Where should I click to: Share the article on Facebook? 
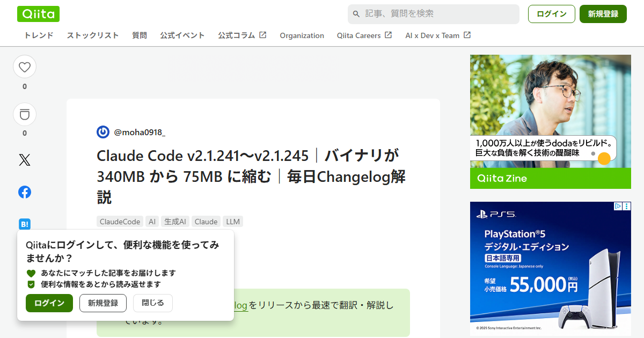tap(25, 192)
